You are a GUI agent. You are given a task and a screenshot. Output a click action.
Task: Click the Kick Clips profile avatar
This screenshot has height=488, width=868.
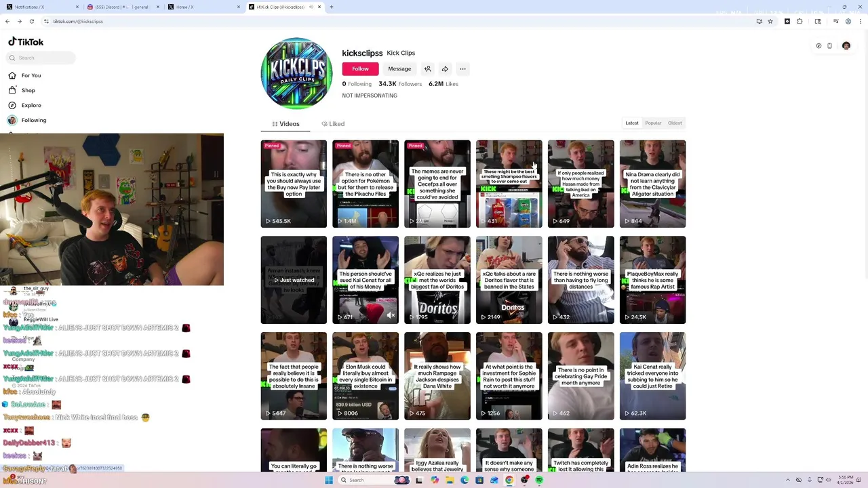point(296,73)
